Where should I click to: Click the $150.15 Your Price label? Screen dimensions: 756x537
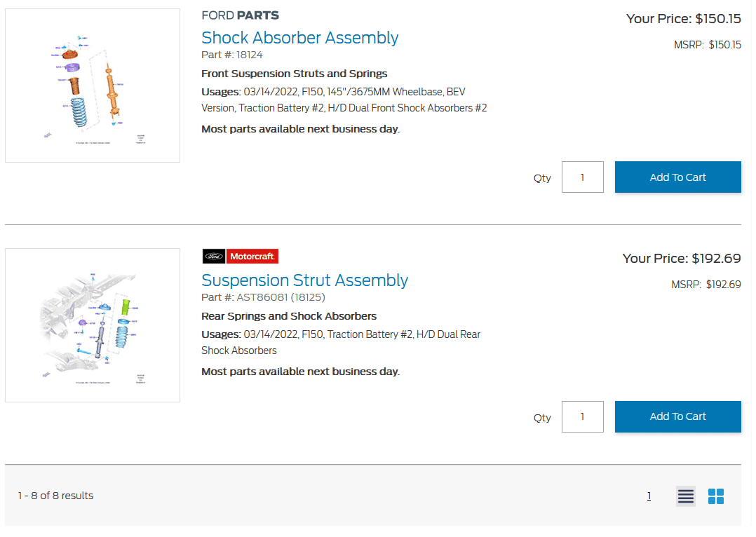coord(683,19)
